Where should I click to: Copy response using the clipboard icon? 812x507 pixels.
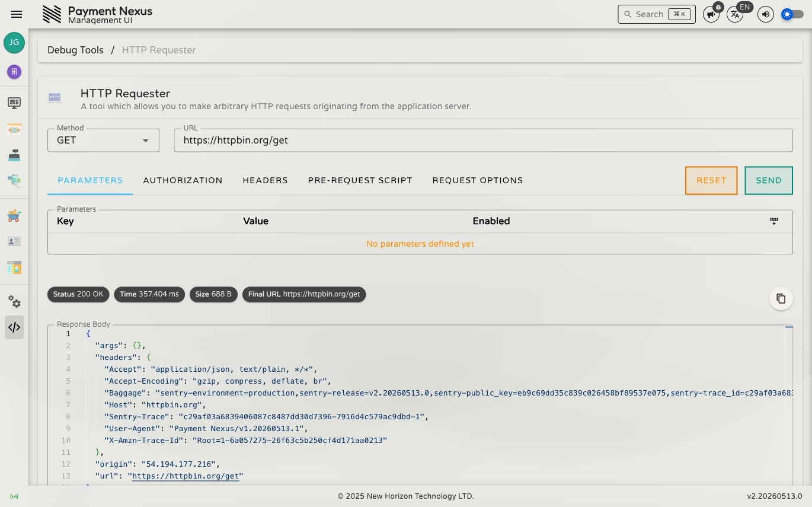click(781, 298)
